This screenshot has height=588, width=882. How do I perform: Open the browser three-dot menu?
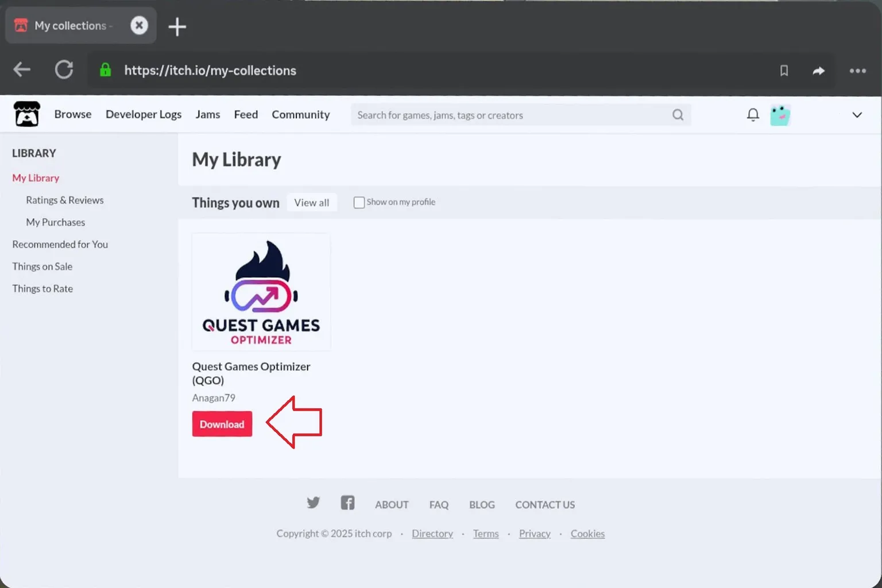(857, 71)
